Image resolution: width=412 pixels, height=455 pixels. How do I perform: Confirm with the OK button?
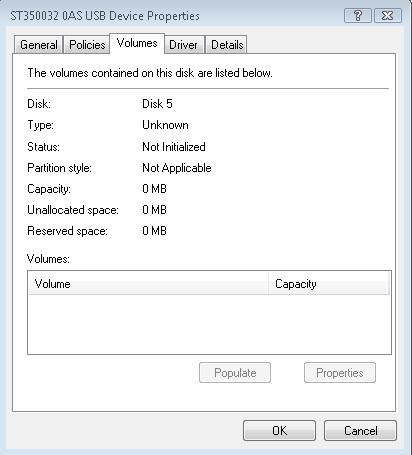[279, 431]
